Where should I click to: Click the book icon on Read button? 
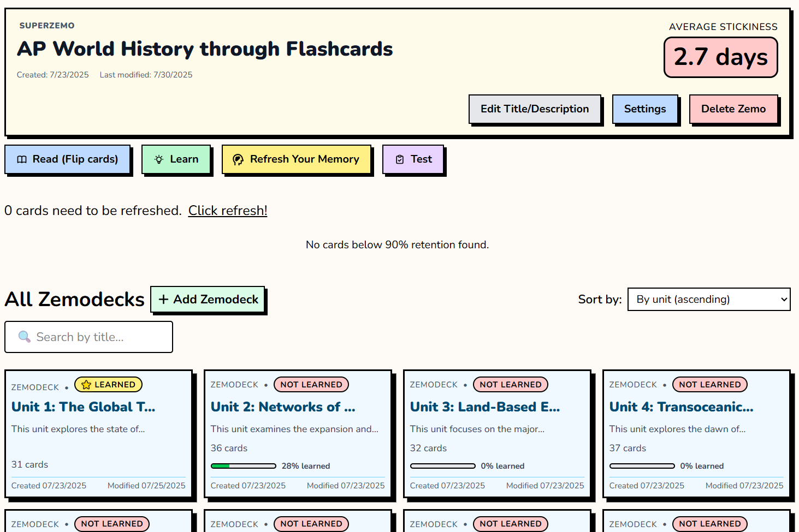(22, 159)
